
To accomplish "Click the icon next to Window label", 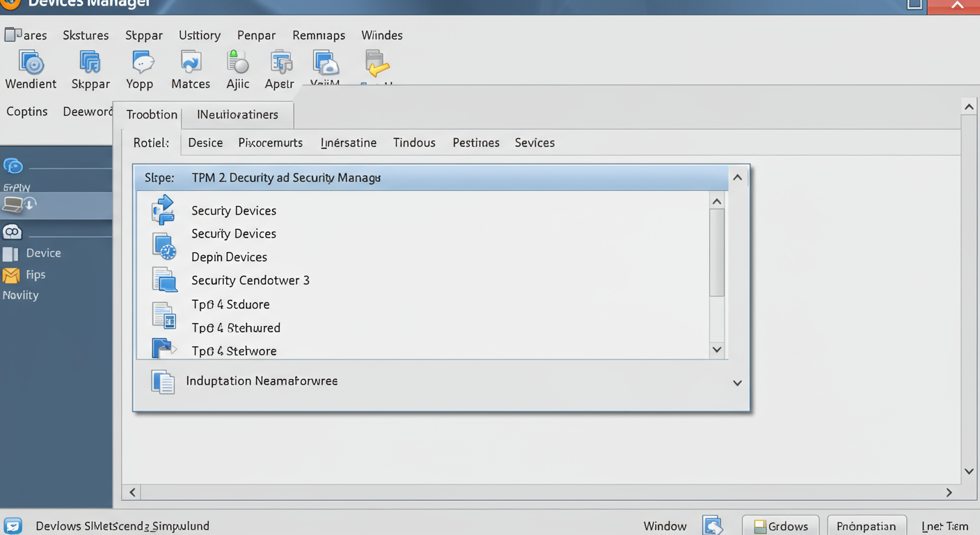I will [x=713, y=525].
